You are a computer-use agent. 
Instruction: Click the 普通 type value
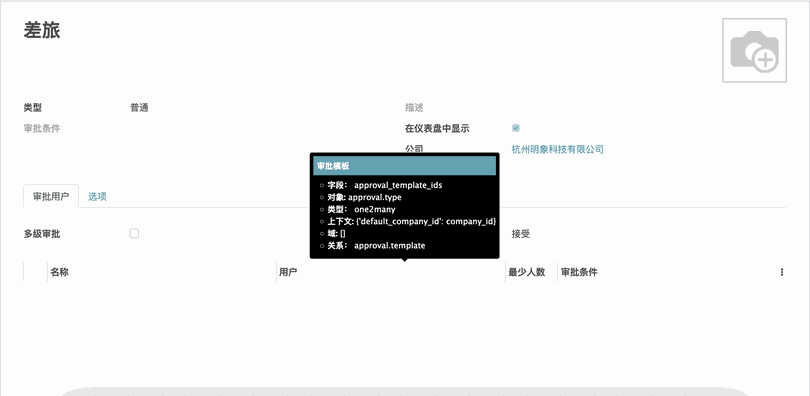(139, 108)
